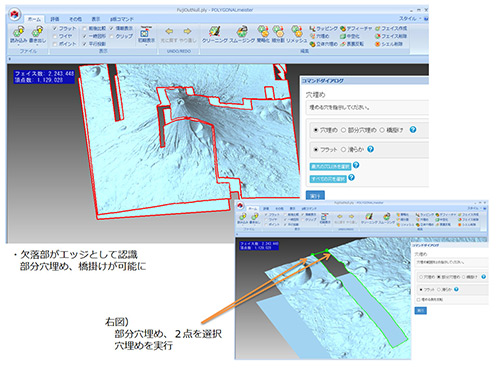The width and height of the screenshot is (500, 368).
Task: Choose the リメッシュ tool in the main ribbon
Action: pos(296,31)
